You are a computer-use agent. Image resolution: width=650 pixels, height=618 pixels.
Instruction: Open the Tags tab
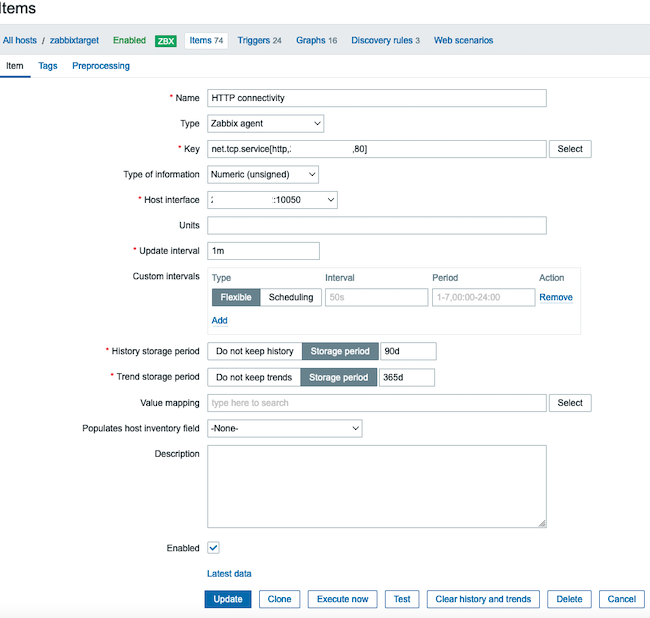[48, 66]
